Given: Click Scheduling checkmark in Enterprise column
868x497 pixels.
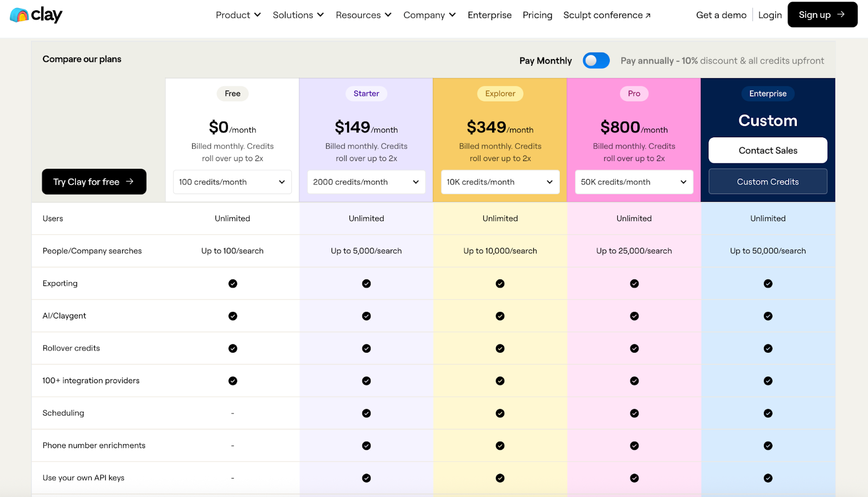Looking at the screenshot, I should [768, 413].
